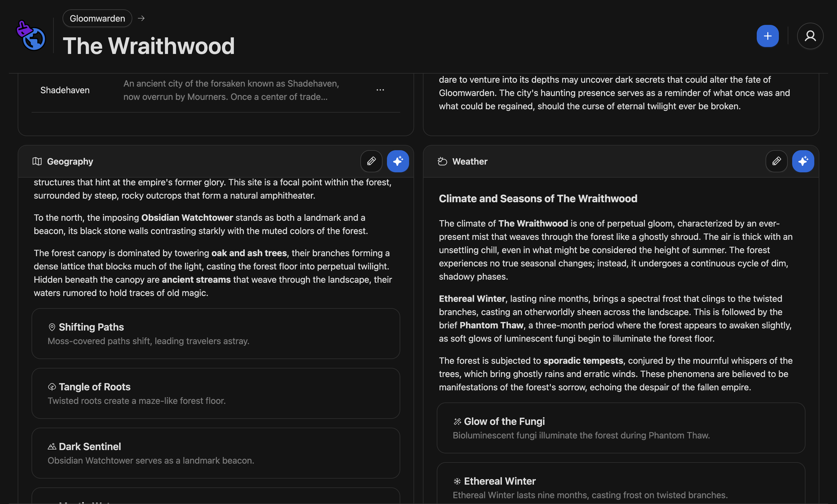Image resolution: width=837 pixels, height=504 pixels.
Task: Open the user profile icon
Action: pos(810,36)
